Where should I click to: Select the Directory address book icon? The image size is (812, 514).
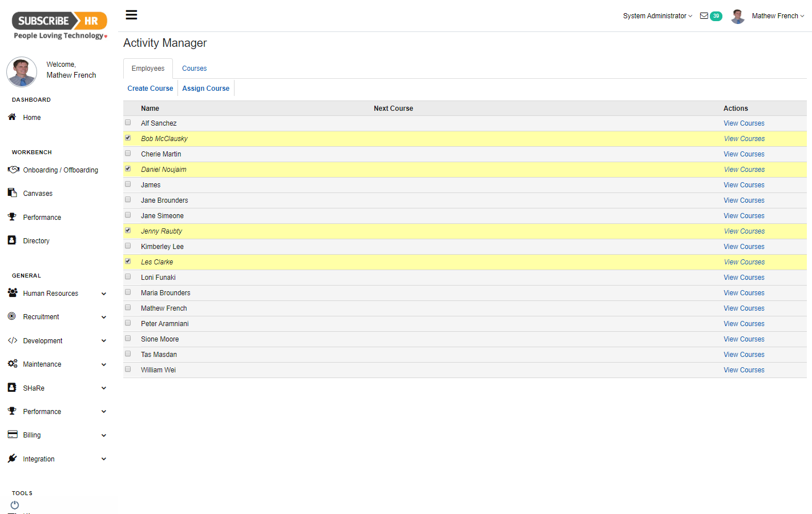pyautogui.click(x=12, y=240)
